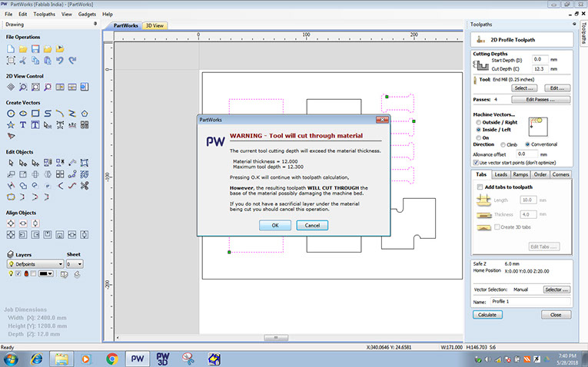Viewport: 588px width, 367px height.
Task: Select the Draw Polygon tool
Action: [x=85, y=113]
